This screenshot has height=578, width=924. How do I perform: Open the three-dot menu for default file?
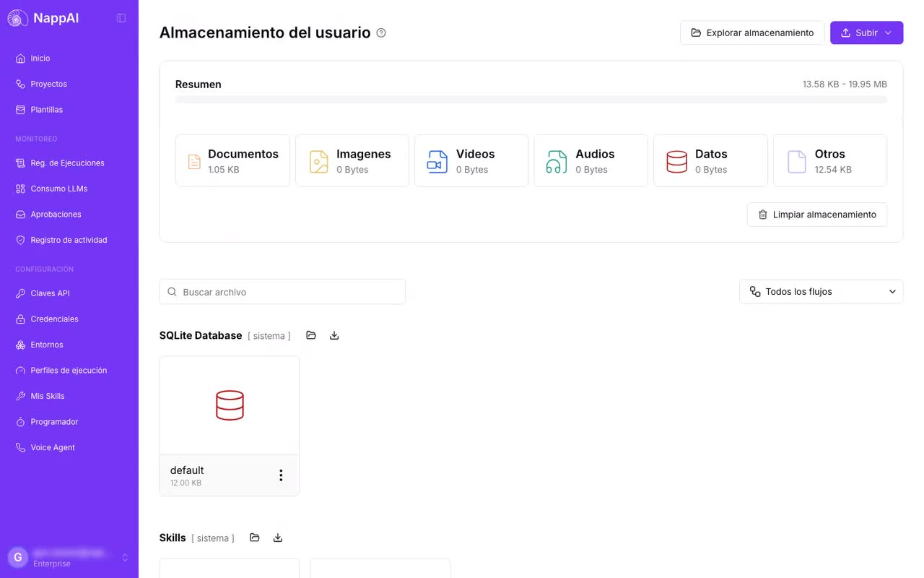point(281,475)
